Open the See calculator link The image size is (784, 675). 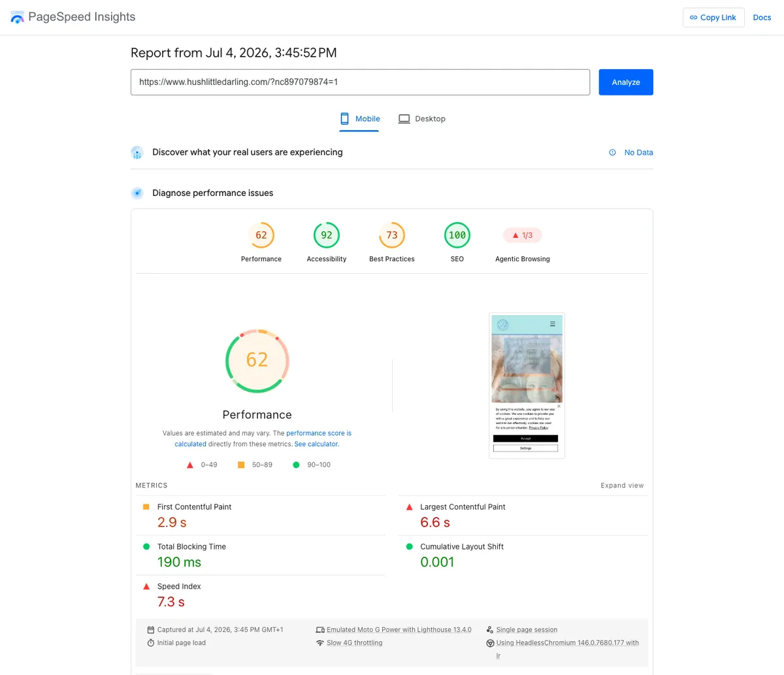click(x=316, y=444)
